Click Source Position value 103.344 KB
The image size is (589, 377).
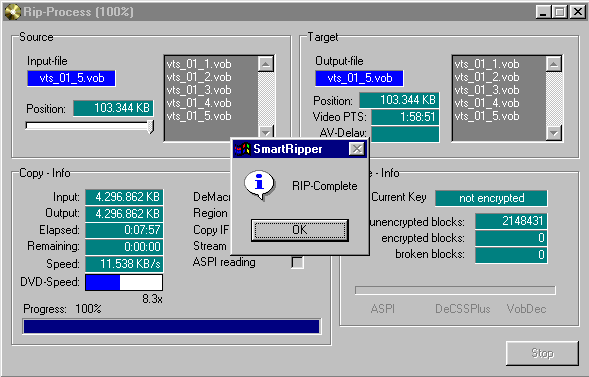tap(113, 108)
